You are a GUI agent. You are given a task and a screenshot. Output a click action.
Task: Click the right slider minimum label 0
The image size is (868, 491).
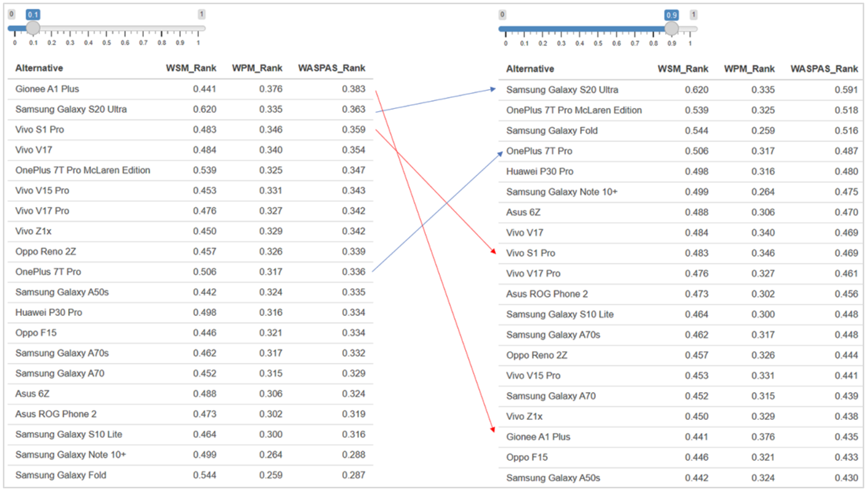(502, 15)
